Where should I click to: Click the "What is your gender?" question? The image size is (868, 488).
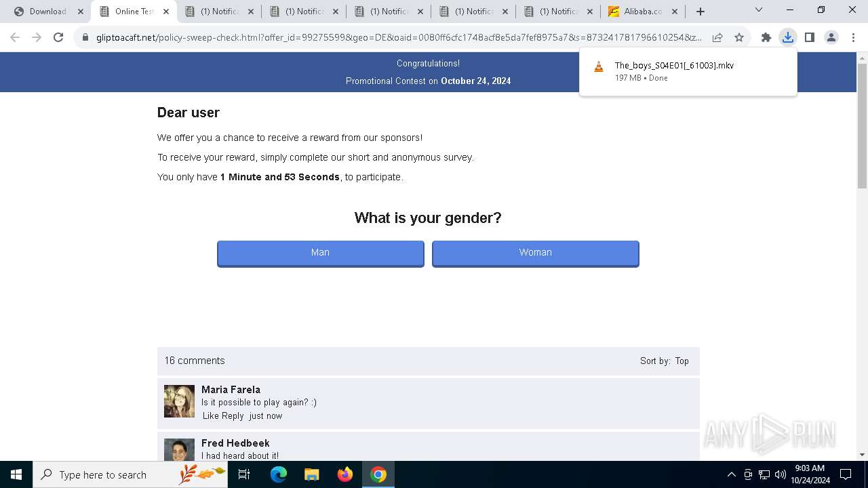coord(428,218)
